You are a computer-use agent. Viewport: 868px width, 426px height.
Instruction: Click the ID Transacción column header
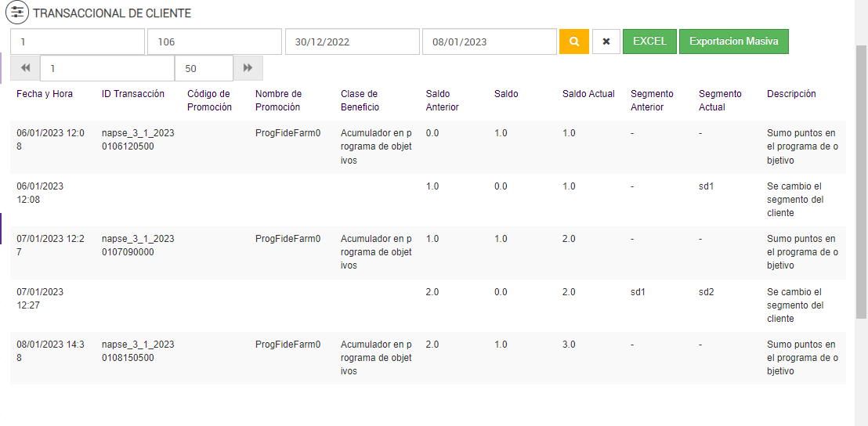click(133, 94)
